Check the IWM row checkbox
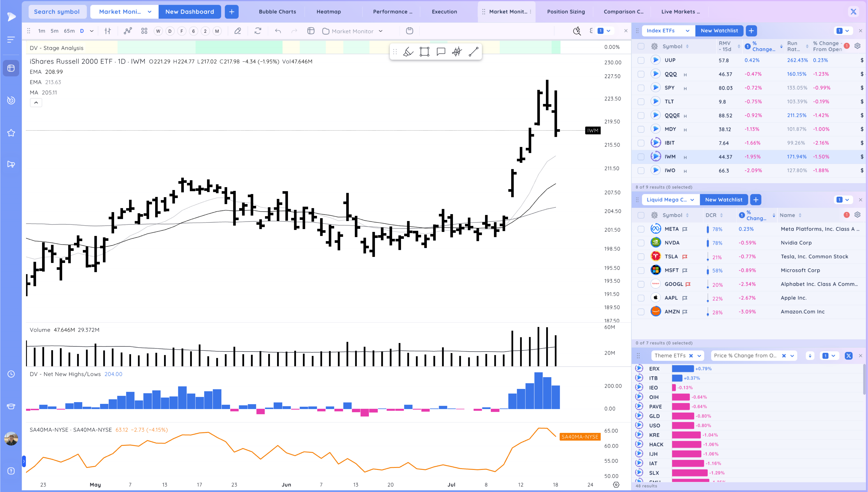 click(x=641, y=157)
